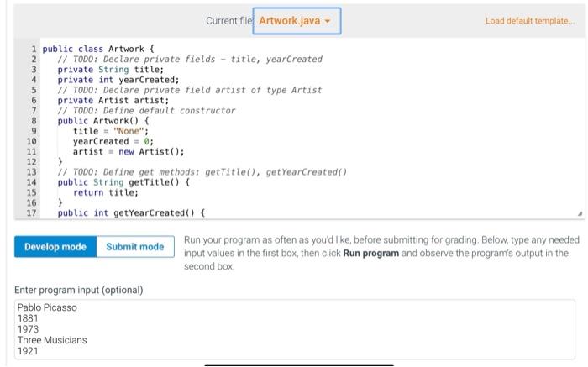Click the line 'title = "None";'
This screenshot has width=588, height=367.
(111, 131)
